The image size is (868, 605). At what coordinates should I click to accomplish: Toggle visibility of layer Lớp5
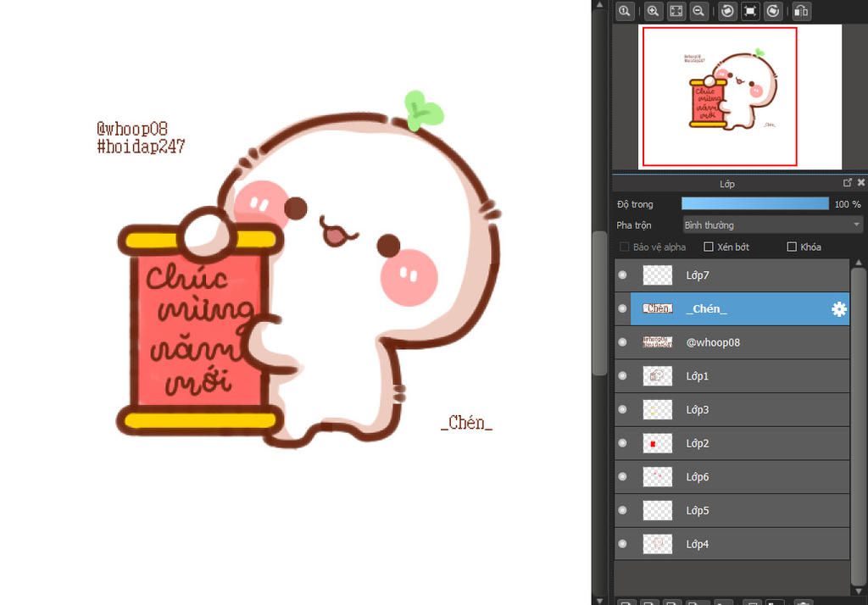[623, 510]
